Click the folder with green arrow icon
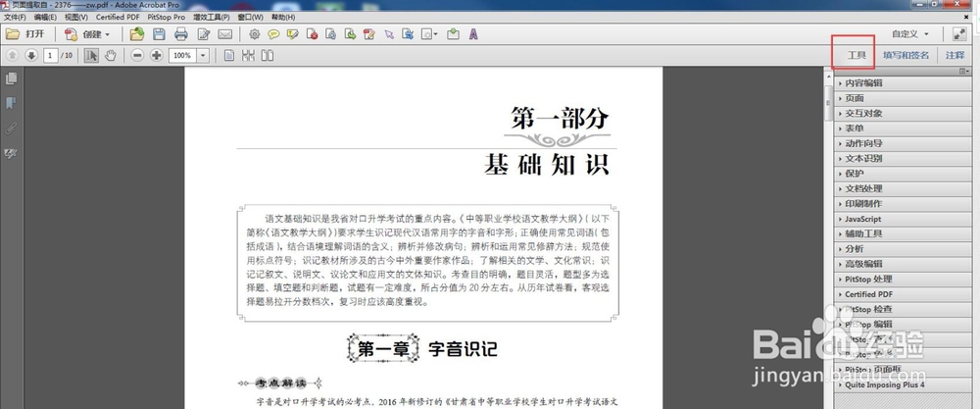This screenshot has height=409, width=980. point(137,34)
